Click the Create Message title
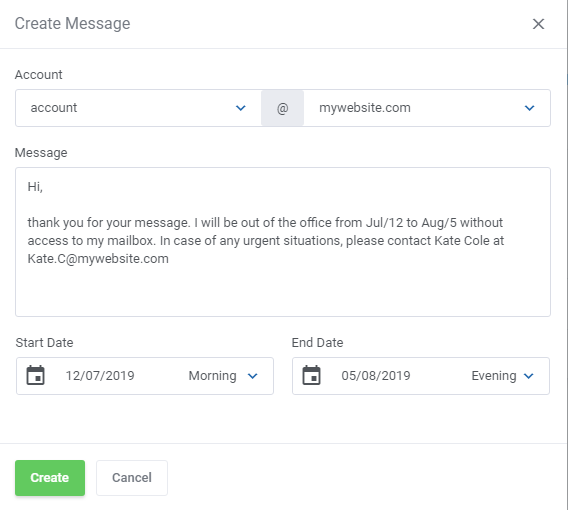568x510 pixels. click(72, 24)
